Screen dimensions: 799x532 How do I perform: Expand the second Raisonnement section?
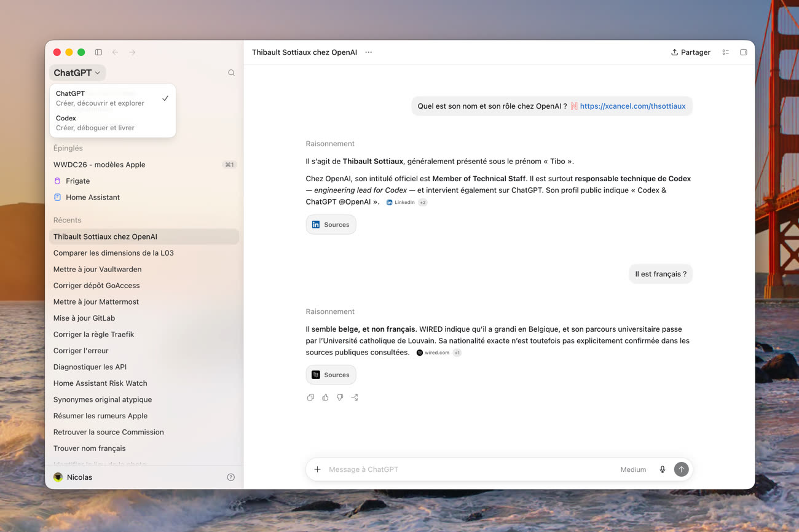[x=330, y=311]
